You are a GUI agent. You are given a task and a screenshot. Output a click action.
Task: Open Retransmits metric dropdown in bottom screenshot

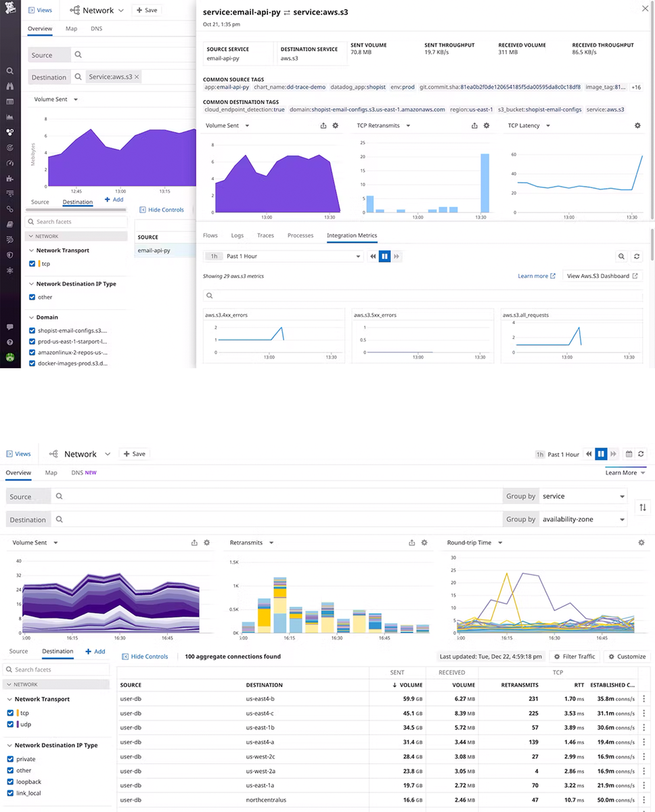pos(252,543)
